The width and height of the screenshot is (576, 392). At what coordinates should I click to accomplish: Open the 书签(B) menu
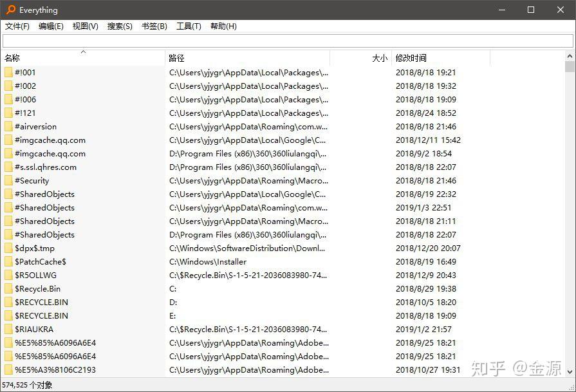tap(154, 26)
